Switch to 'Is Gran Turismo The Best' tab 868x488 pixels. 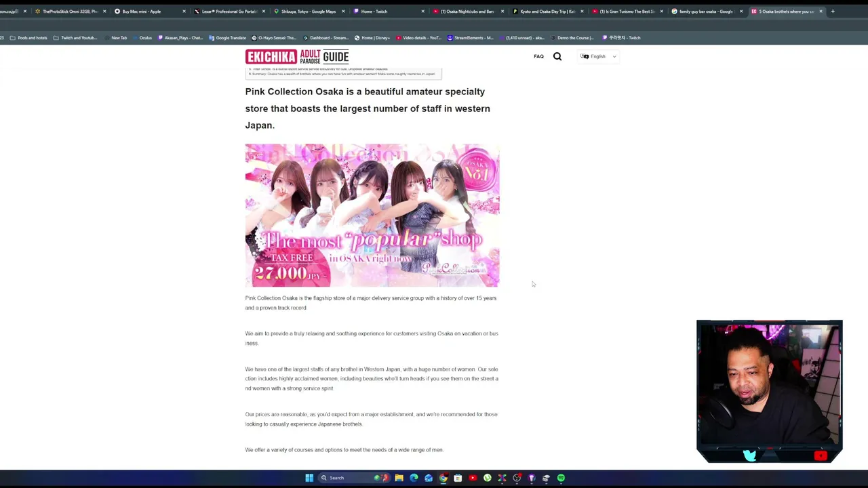tap(627, 12)
